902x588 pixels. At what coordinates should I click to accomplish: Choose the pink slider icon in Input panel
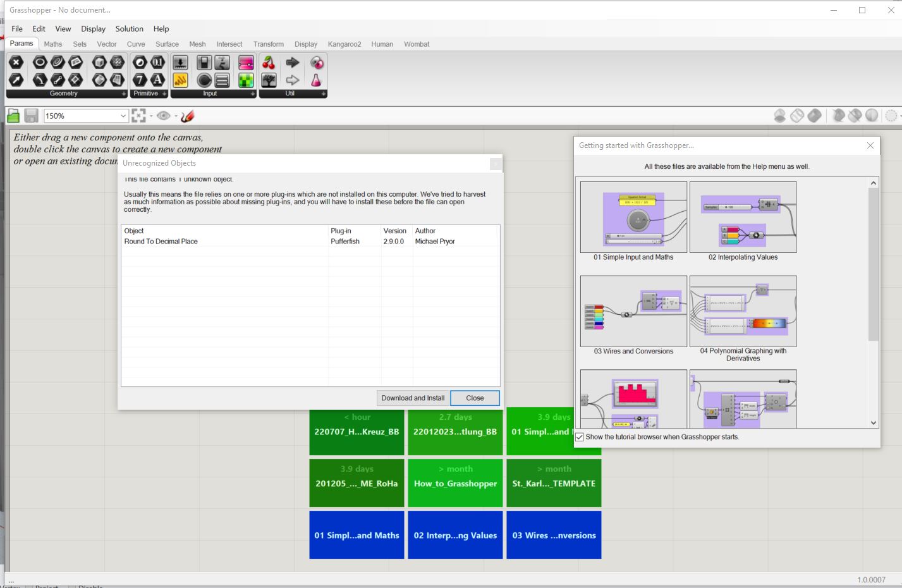[246, 62]
